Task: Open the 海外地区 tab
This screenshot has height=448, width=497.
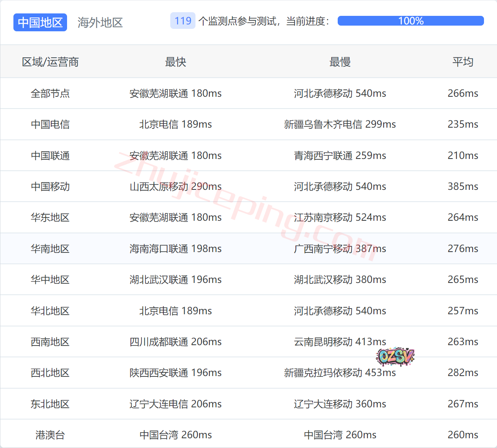Action: tap(100, 22)
